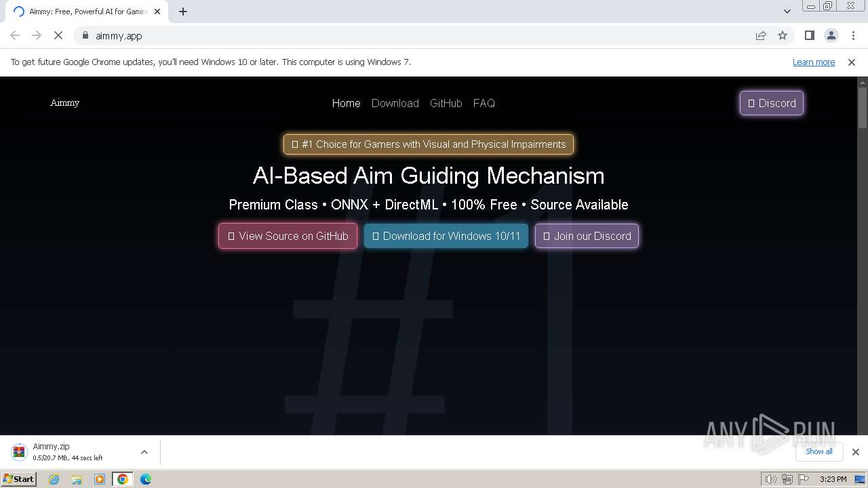This screenshot has height=488, width=868.
Task: Open a new browser tab
Action: click(x=183, y=12)
